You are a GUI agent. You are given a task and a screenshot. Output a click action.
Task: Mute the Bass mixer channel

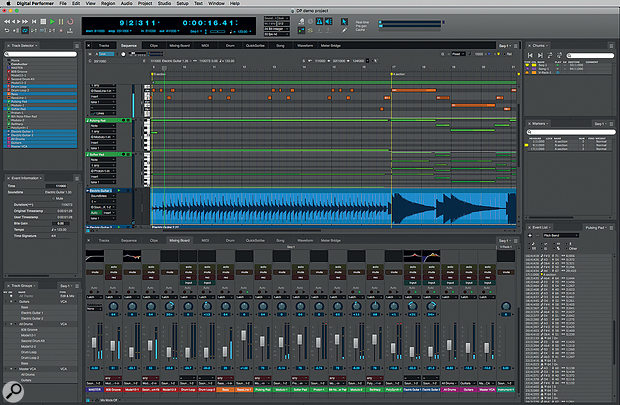[x=225, y=272]
